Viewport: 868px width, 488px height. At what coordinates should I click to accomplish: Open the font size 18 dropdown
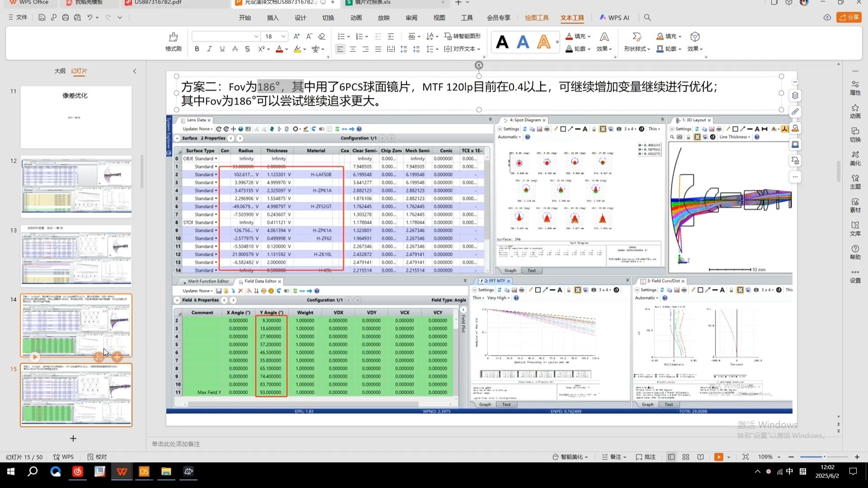pos(283,36)
